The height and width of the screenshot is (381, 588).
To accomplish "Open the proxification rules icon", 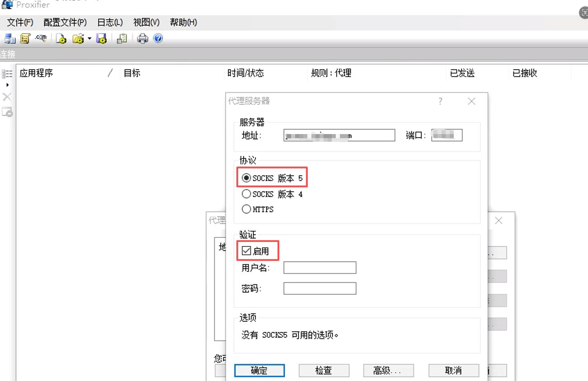I will click(25, 38).
